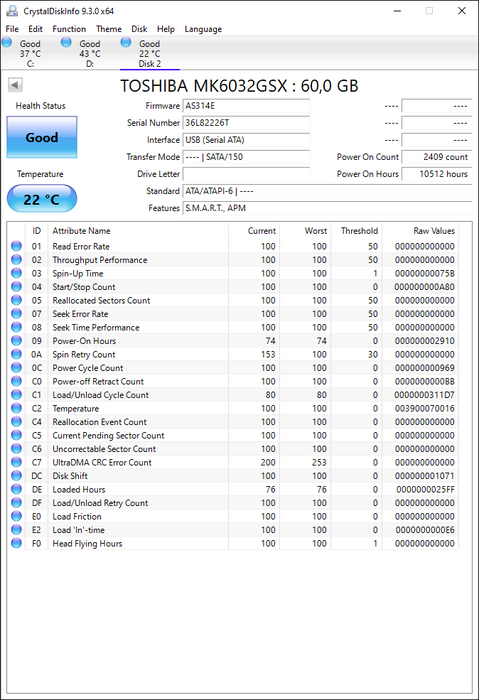479x700 pixels.
Task: Click the Interface field USB (Serial ATA)
Action: point(246,140)
